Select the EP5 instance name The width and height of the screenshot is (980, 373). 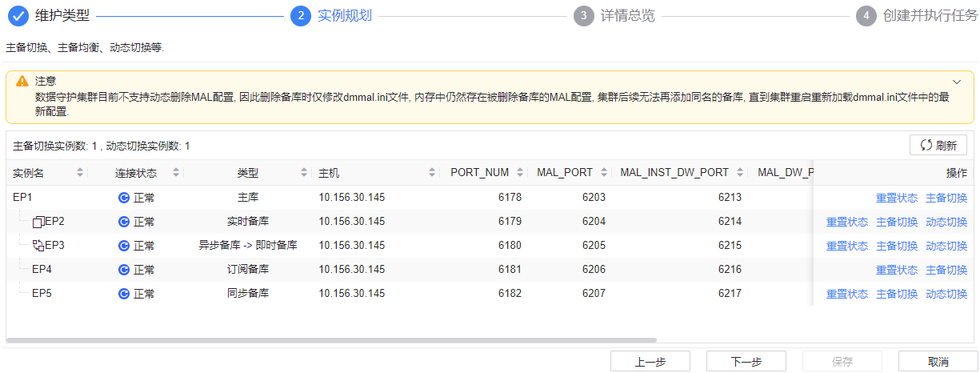tap(42, 294)
